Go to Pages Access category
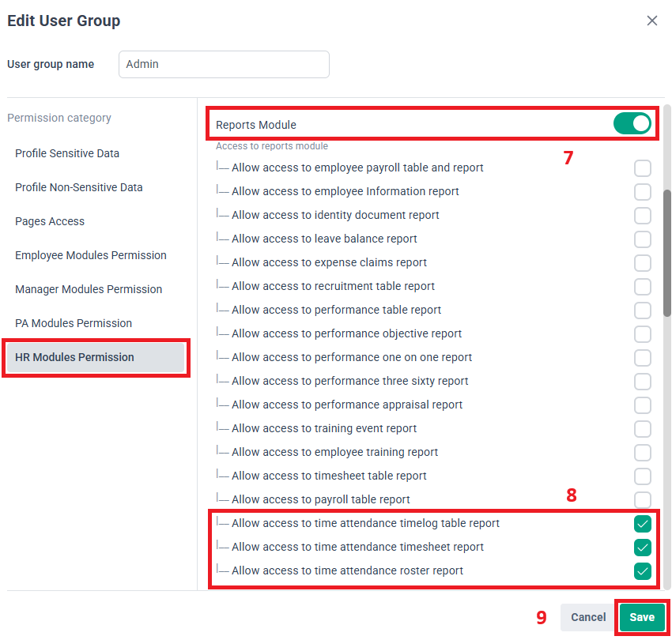Image resolution: width=672 pixels, height=640 pixels. pyautogui.click(x=50, y=221)
